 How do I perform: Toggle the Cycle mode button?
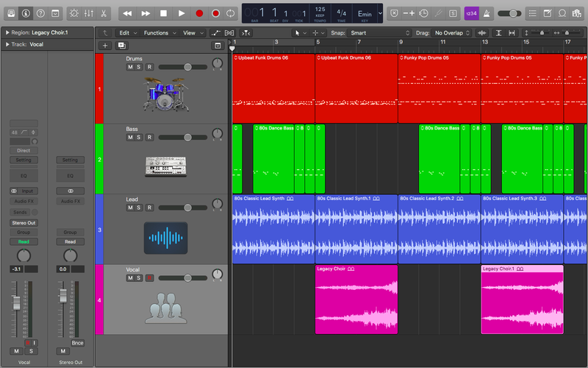click(x=231, y=13)
